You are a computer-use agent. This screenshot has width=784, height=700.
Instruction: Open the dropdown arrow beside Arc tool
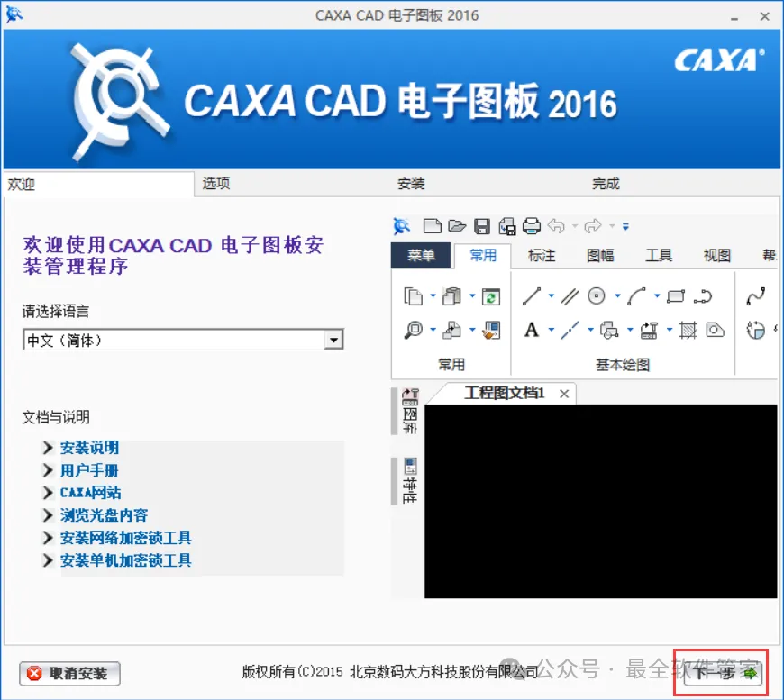click(657, 296)
